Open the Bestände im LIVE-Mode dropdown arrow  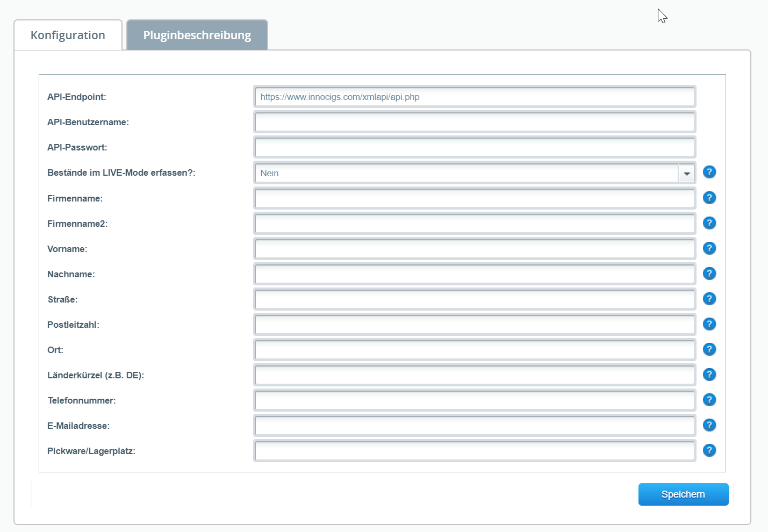click(686, 173)
